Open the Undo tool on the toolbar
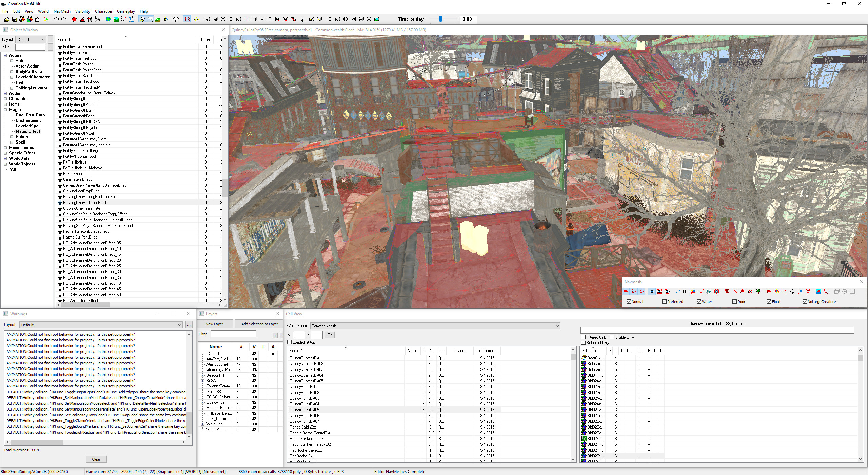The height and width of the screenshot is (475, 868). pyautogui.click(x=56, y=19)
